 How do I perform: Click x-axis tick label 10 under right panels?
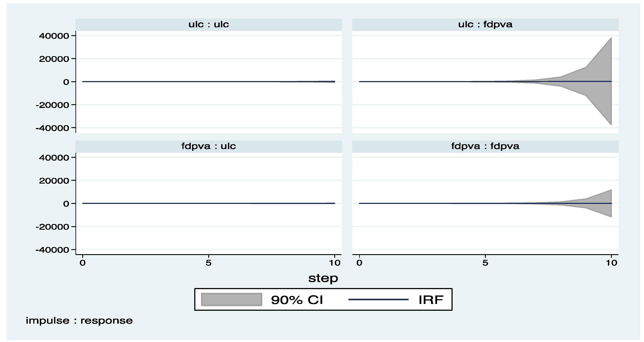[611, 263]
